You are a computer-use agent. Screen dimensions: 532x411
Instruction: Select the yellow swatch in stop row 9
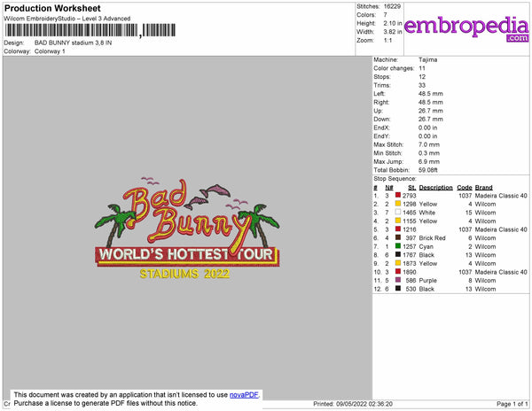[x=398, y=263]
